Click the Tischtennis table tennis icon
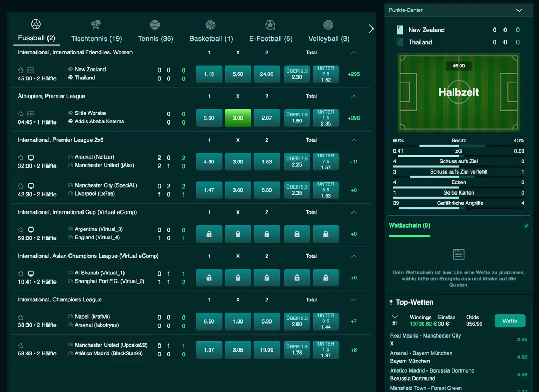The height and width of the screenshot is (392, 539). pyautogui.click(x=96, y=25)
